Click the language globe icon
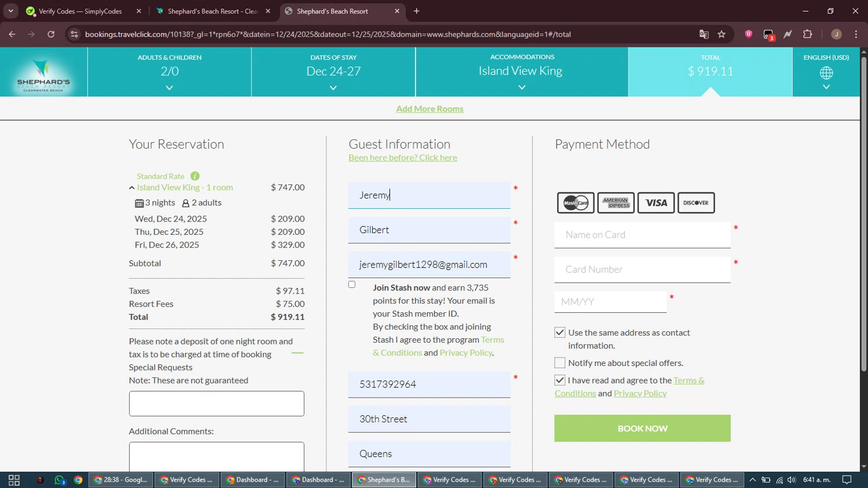 pyautogui.click(x=826, y=73)
